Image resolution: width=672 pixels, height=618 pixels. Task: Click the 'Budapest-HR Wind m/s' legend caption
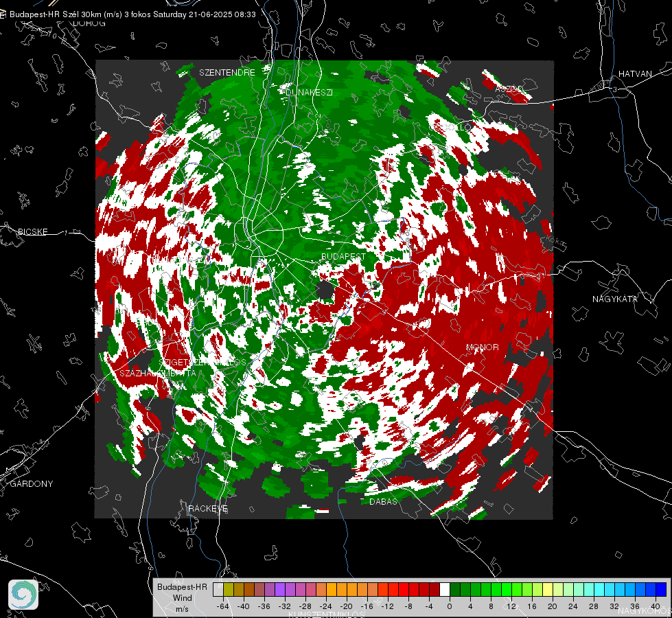182,598
